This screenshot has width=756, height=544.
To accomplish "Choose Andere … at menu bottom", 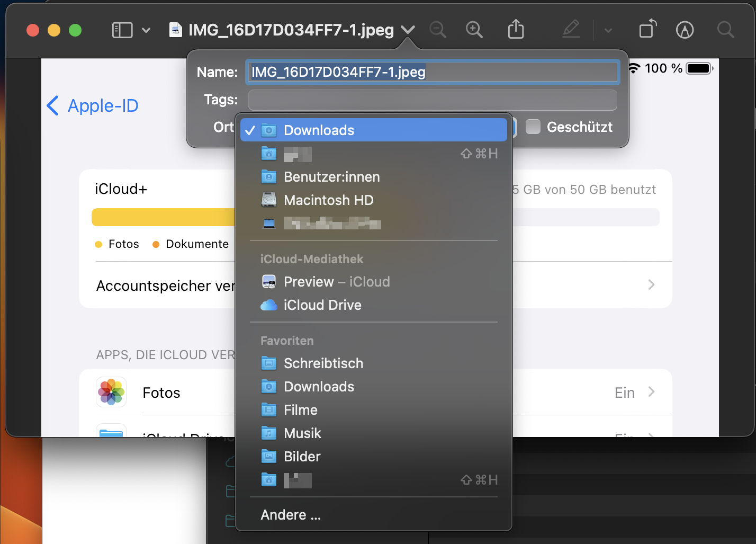I will point(291,515).
